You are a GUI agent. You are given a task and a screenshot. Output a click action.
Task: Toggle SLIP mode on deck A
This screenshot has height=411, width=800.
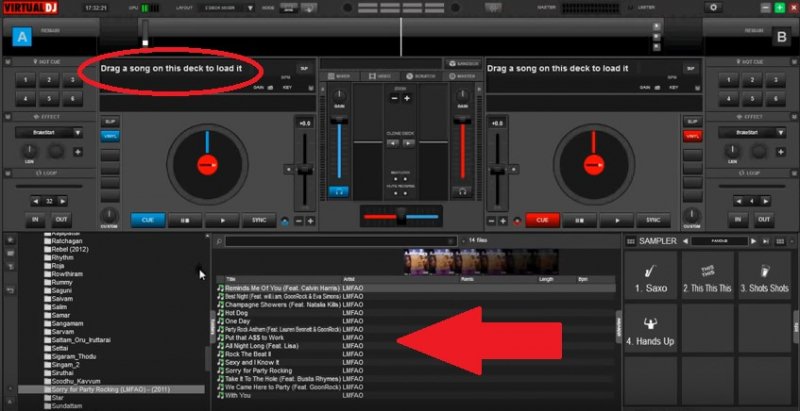[110, 122]
